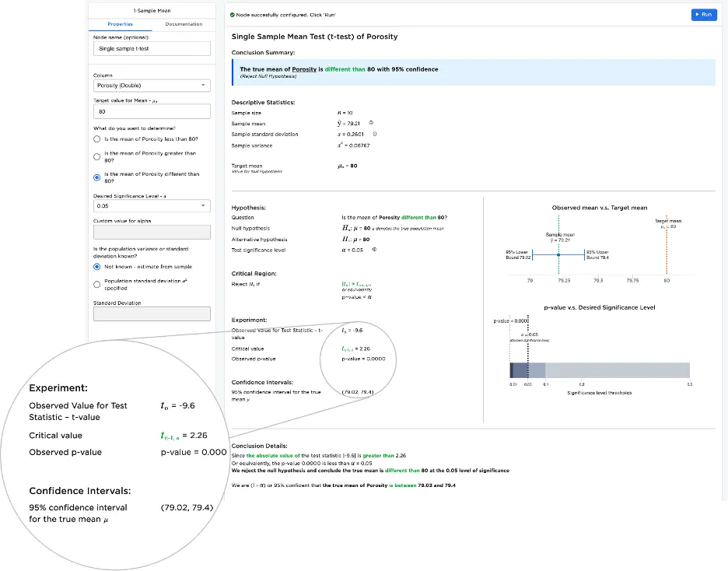The height and width of the screenshot is (571, 728).
Task: Click the sample mean dot on chart
Action: tap(558, 256)
